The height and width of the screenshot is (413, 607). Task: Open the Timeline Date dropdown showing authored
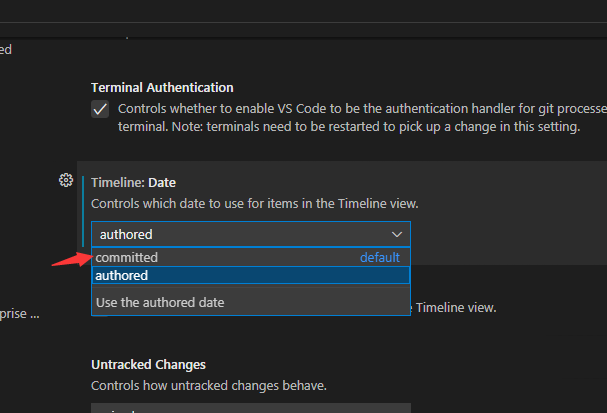(x=250, y=234)
